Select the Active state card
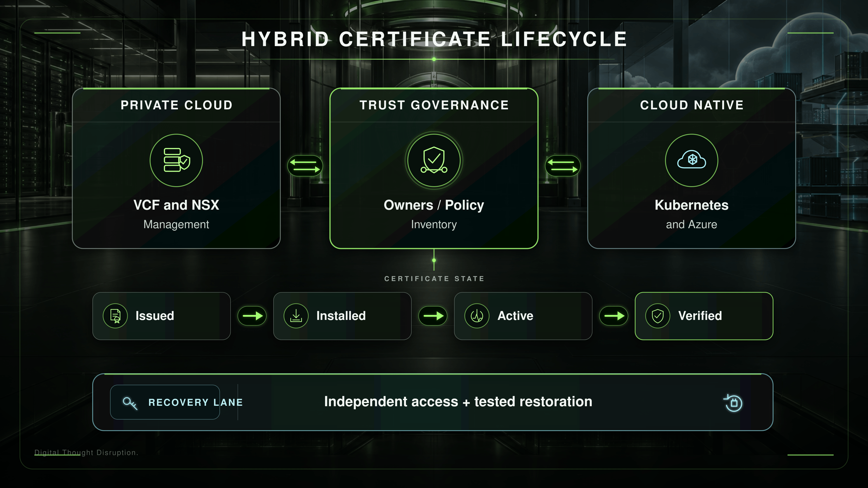This screenshot has width=868, height=488. 523,316
